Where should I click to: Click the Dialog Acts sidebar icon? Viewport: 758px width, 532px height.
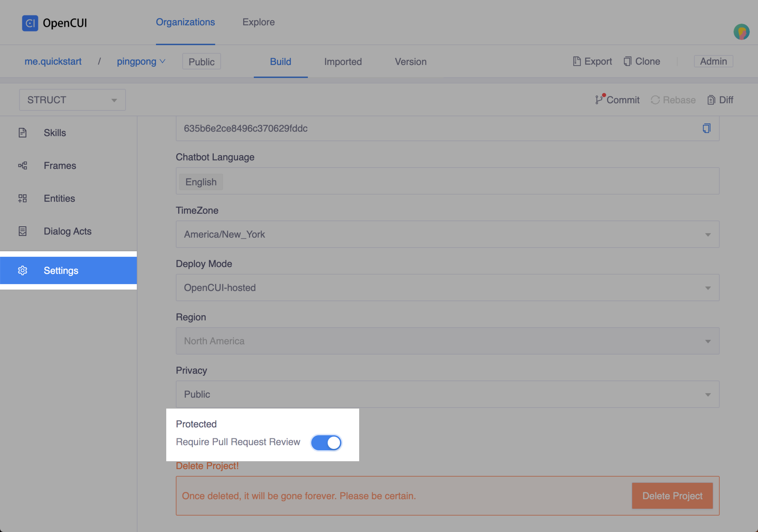[x=23, y=231]
